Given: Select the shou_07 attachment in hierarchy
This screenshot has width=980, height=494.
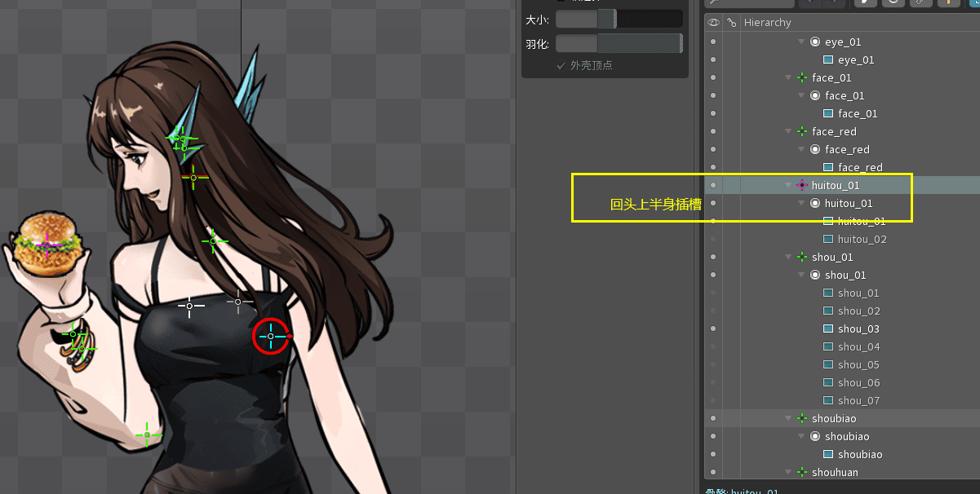Looking at the screenshot, I should [858, 401].
